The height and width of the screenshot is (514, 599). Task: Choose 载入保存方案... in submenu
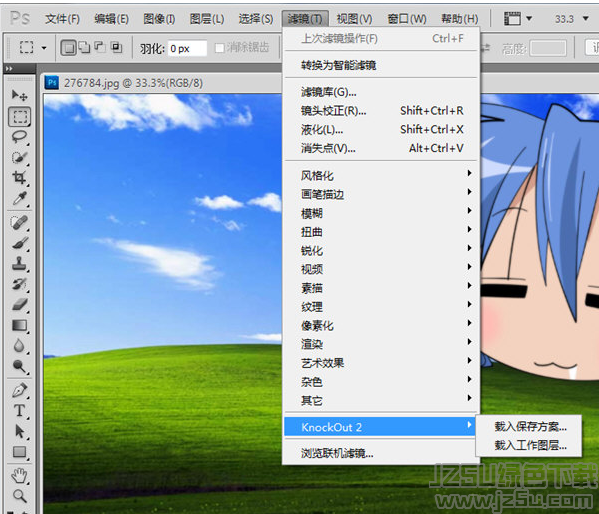click(x=530, y=426)
